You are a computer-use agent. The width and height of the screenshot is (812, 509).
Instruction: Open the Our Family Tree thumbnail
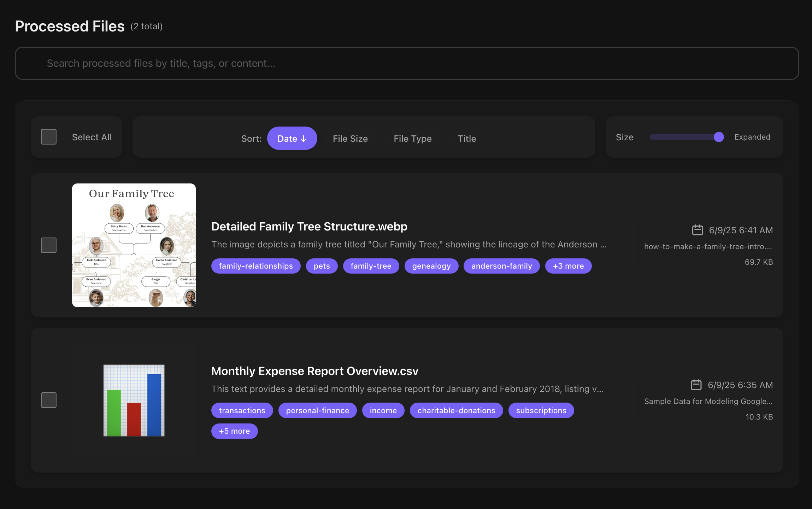134,245
